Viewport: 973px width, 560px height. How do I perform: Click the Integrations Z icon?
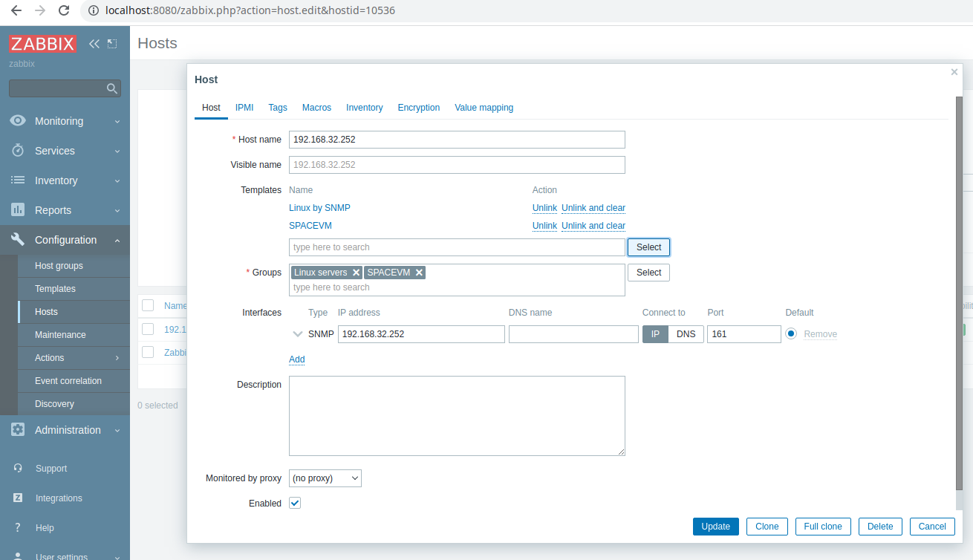18,498
